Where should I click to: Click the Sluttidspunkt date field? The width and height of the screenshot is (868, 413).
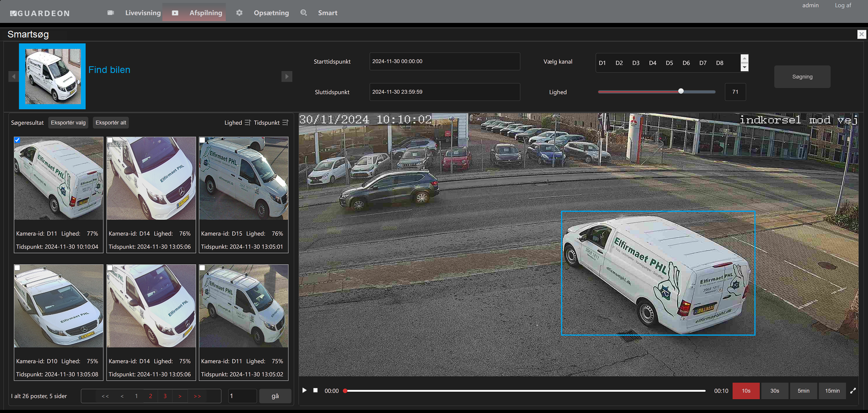tap(445, 92)
